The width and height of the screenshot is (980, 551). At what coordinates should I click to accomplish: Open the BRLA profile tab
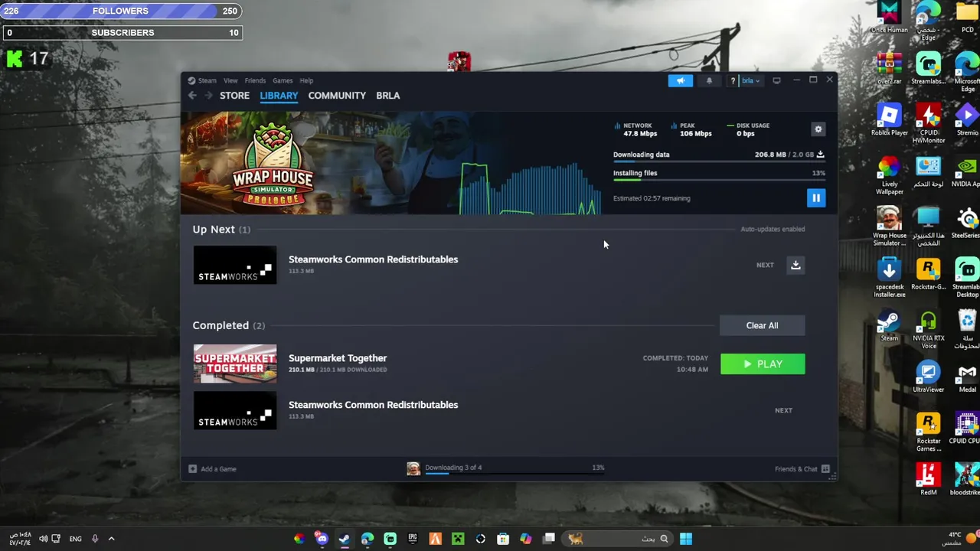[x=387, y=96]
